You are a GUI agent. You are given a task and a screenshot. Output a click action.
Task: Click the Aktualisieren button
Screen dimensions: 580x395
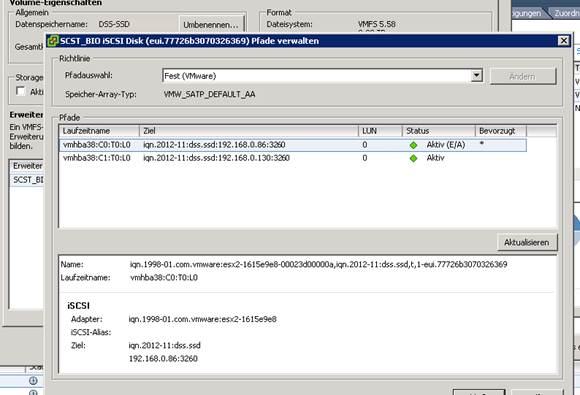click(x=526, y=243)
